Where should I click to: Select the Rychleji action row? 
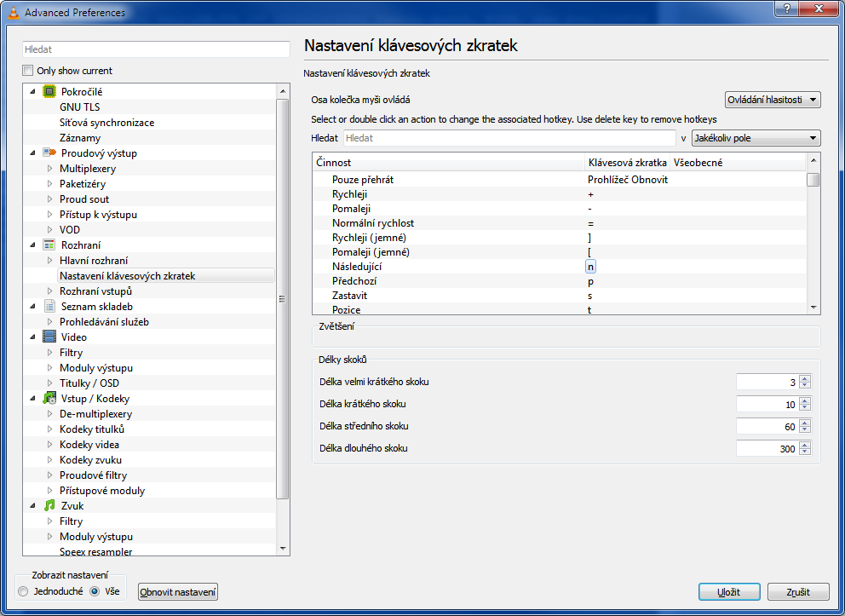559,194
